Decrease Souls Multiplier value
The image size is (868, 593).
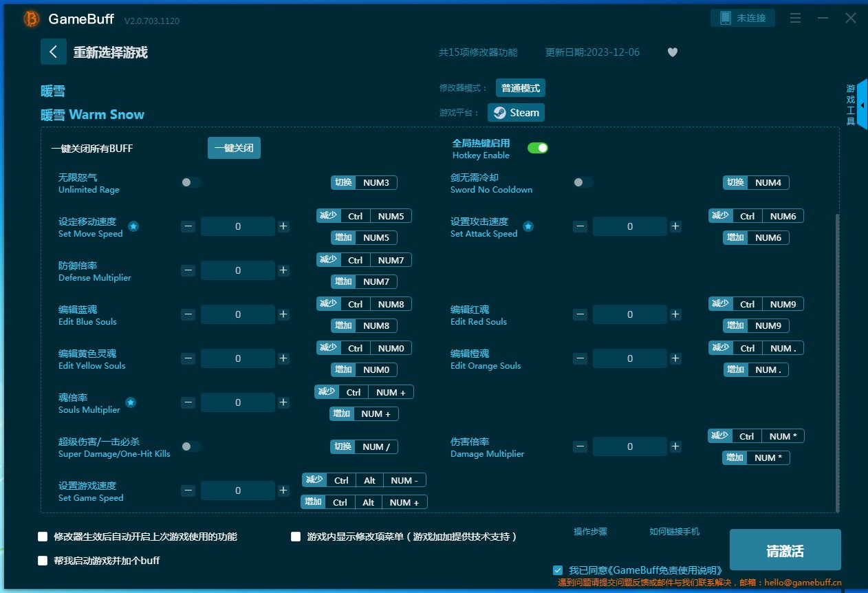(188, 402)
